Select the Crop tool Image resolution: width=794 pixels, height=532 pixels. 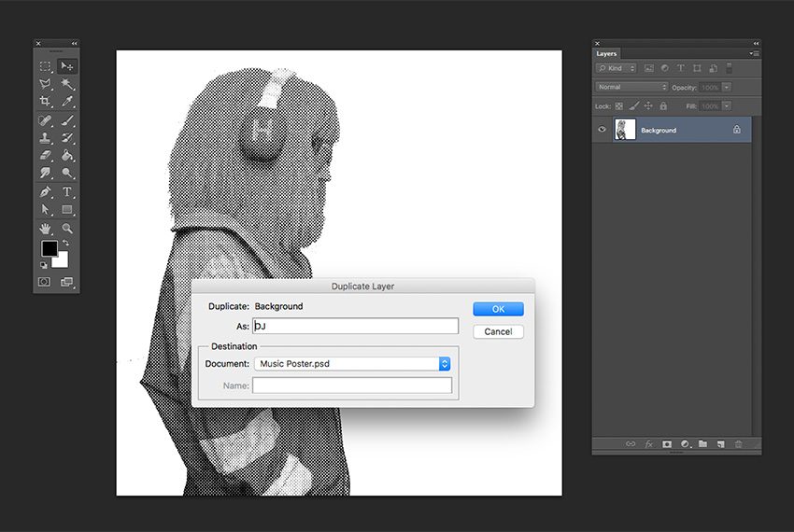coord(45,101)
